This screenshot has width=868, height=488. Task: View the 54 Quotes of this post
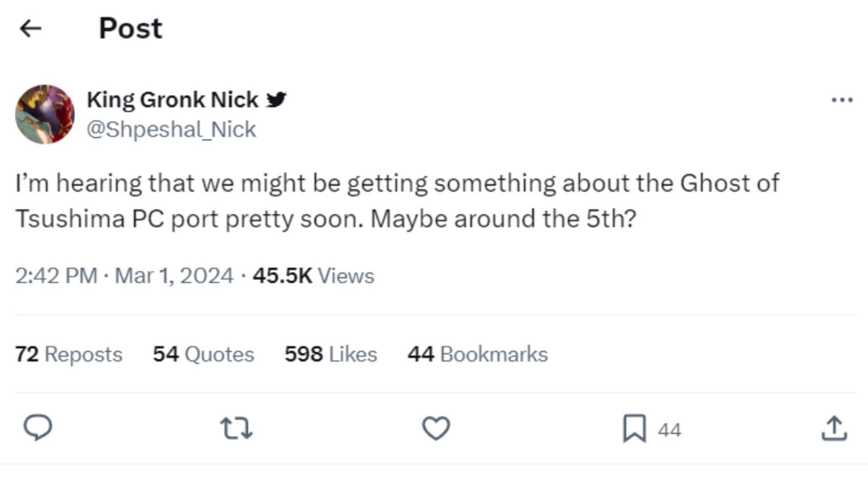point(203,354)
